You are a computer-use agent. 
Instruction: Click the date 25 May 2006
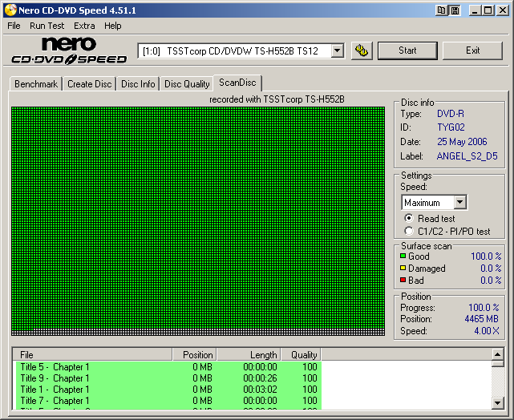[x=462, y=142]
